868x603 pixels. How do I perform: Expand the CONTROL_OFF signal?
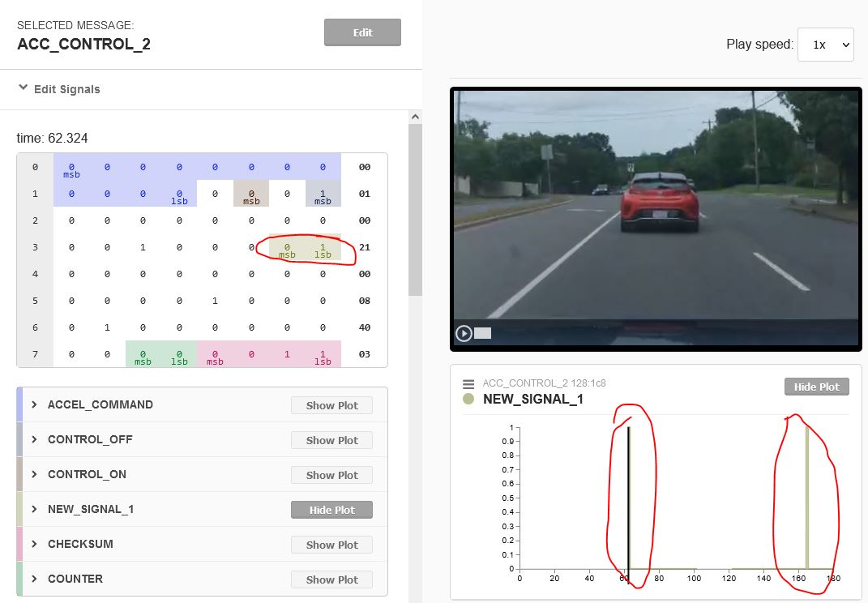[x=33, y=439]
